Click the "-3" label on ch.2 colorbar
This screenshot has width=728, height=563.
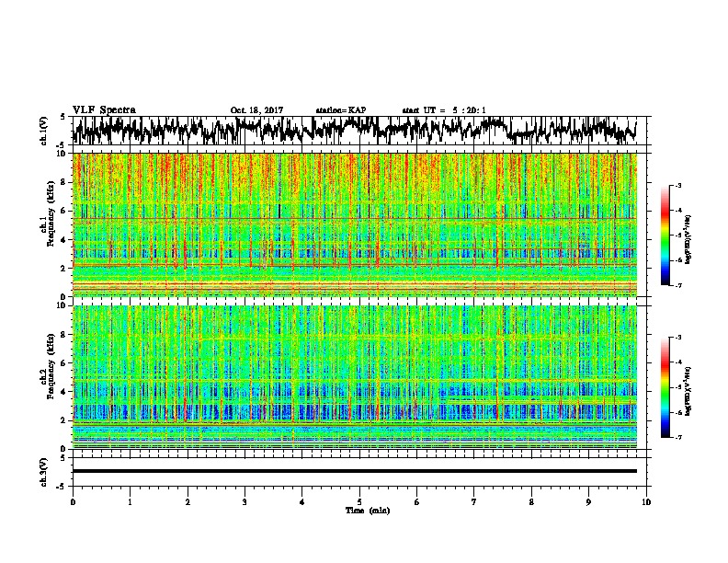coord(678,338)
